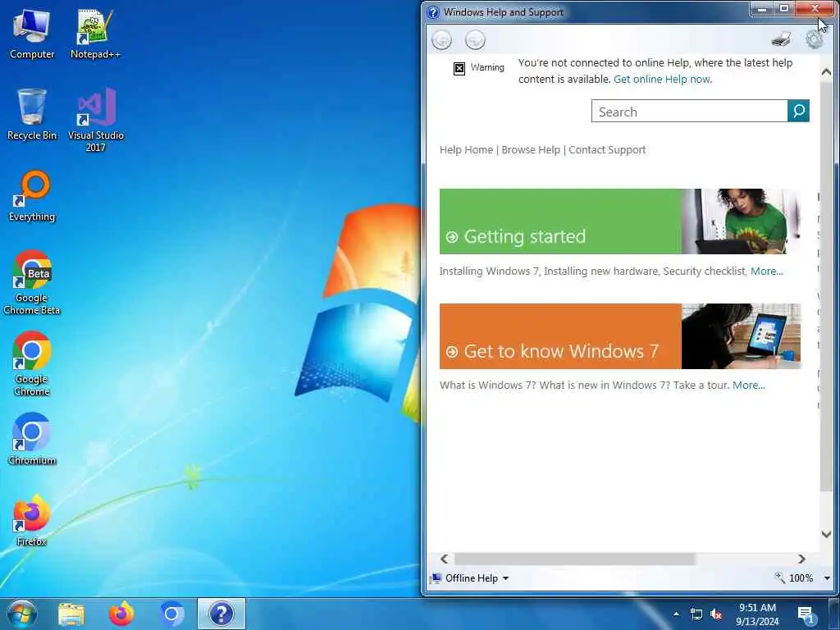Click the Windows 7 laptop photo thumbnail
840x630 pixels.
(742, 336)
